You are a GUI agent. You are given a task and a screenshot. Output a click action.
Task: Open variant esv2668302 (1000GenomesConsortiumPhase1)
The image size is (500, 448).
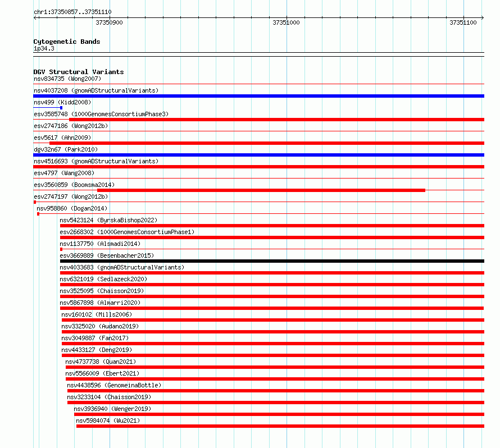point(127,232)
